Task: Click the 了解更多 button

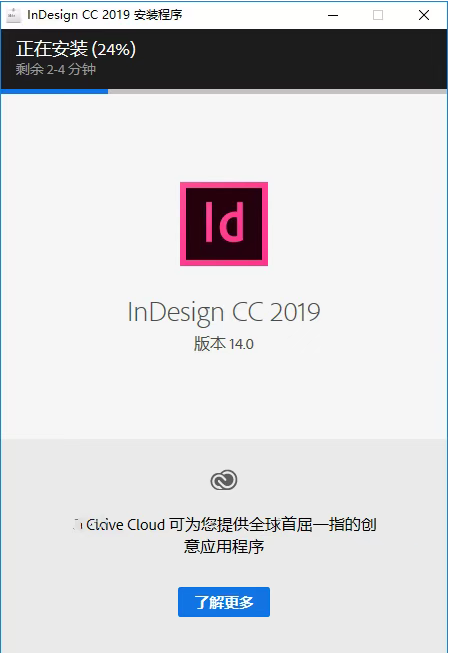Action: tap(224, 602)
